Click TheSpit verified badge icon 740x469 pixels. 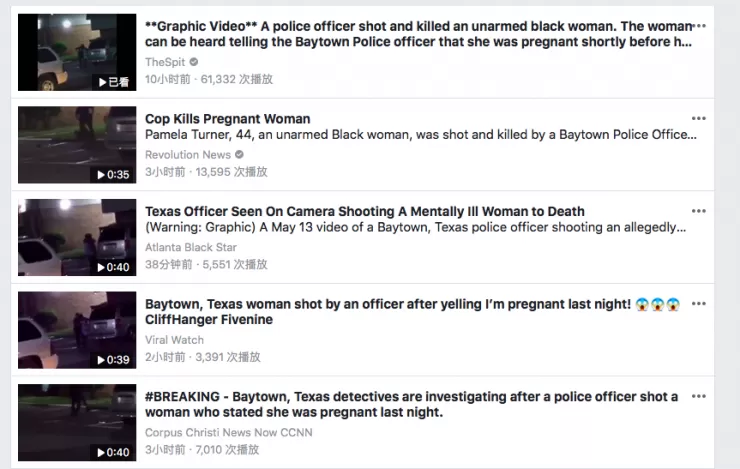(193, 62)
